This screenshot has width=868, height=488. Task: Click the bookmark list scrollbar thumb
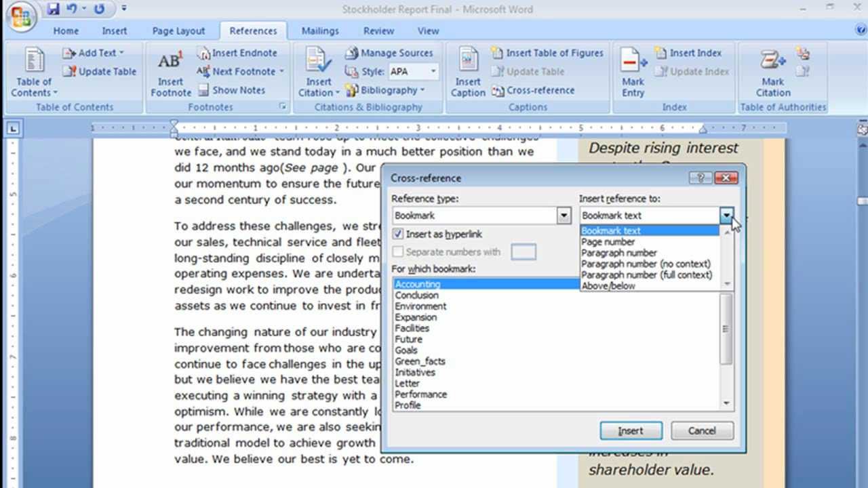(727, 329)
